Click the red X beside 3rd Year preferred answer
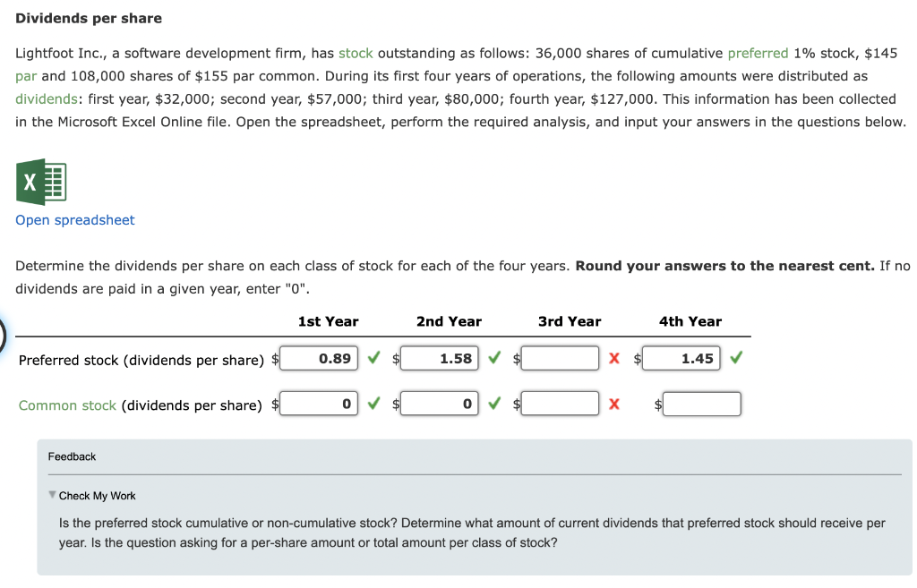This screenshot has width=917, height=588. (x=613, y=357)
